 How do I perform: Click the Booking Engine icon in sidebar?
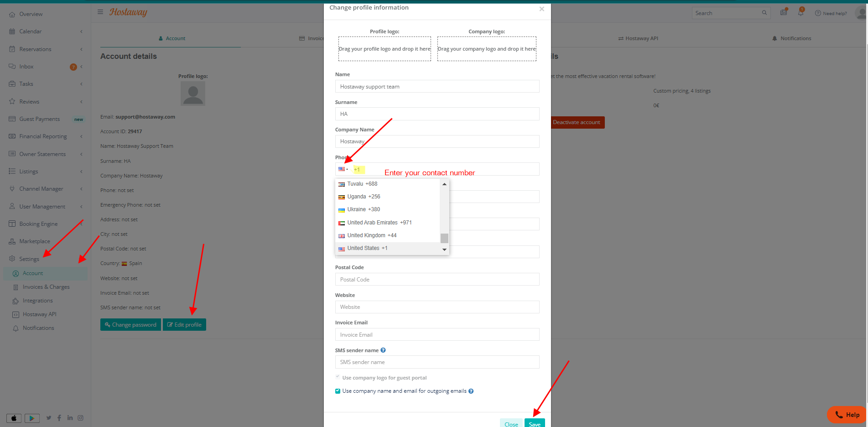[x=12, y=224]
